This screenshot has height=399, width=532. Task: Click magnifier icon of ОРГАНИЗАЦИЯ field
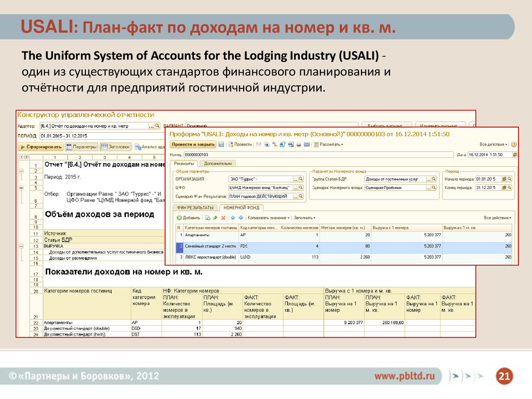click(x=301, y=179)
